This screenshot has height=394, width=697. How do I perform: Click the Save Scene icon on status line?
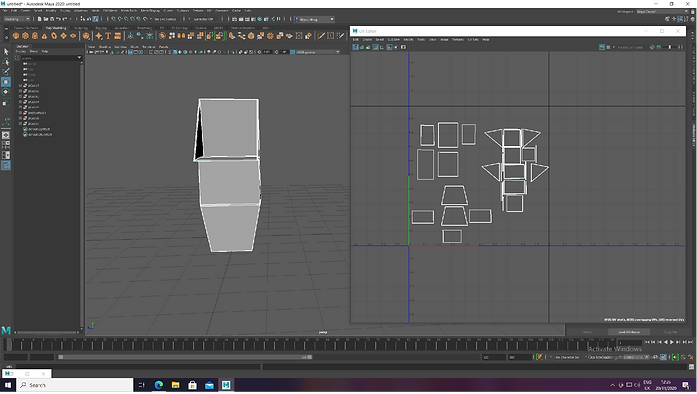coord(52,19)
